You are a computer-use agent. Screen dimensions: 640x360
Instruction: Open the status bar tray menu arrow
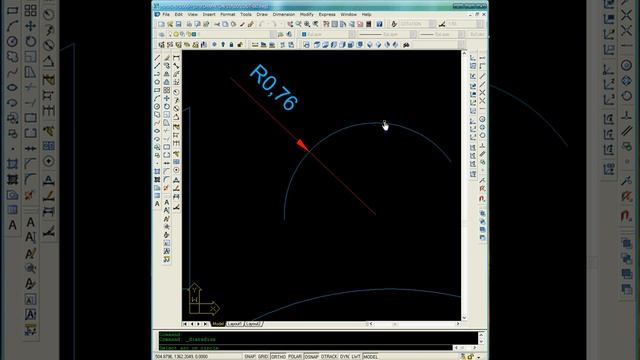point(480,357)
